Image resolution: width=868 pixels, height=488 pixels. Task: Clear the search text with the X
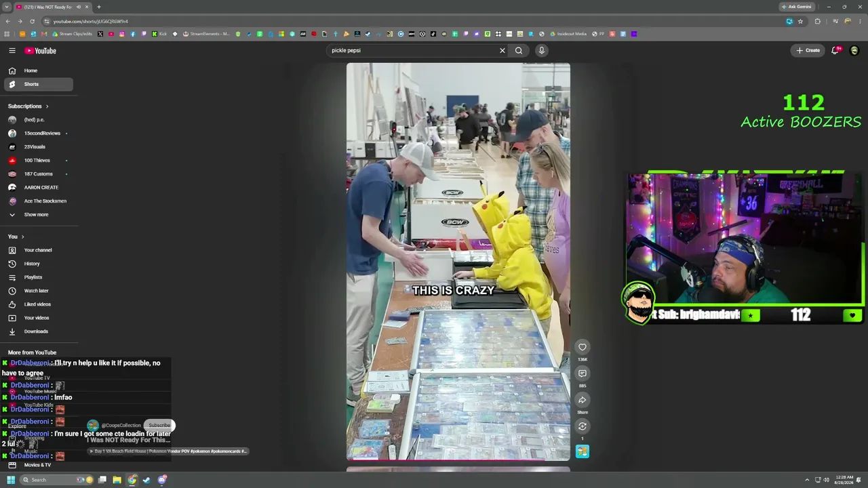coord(502,50)
